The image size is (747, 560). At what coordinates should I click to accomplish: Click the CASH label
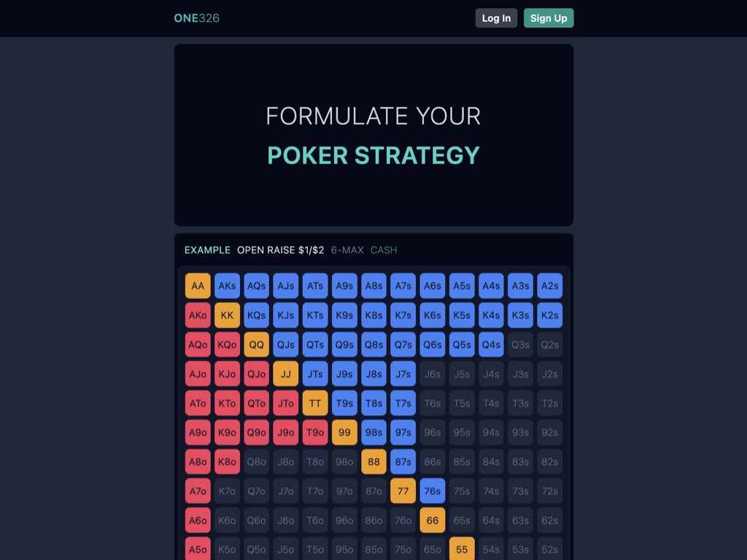pyautogui.click(x=384, y=250)
